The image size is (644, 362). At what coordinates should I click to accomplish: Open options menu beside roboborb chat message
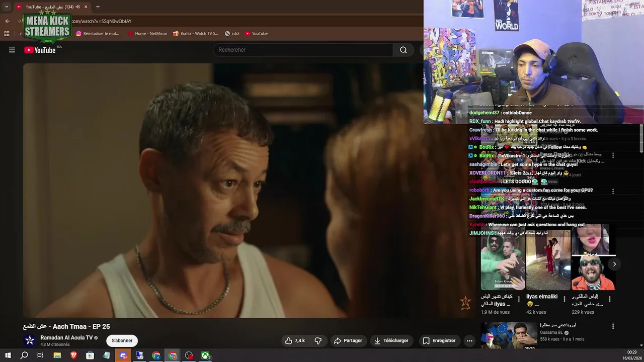(613, 191)
